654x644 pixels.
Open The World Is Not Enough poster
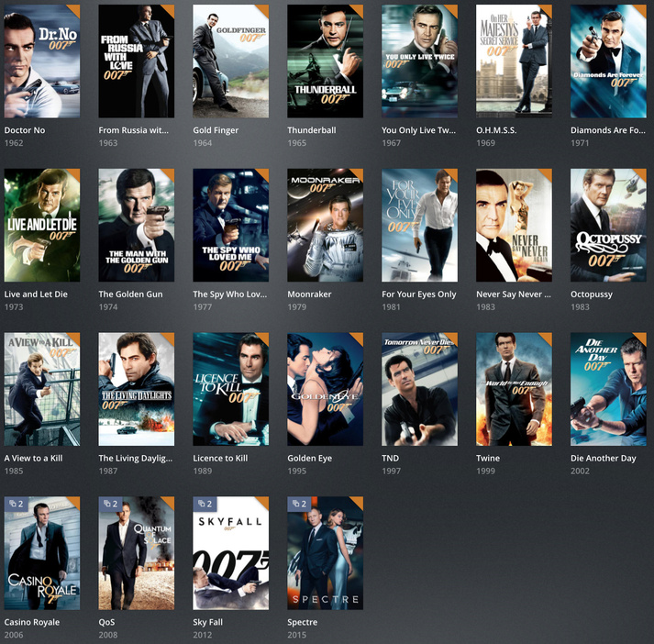pyautogui.click(x=514, y=389)
